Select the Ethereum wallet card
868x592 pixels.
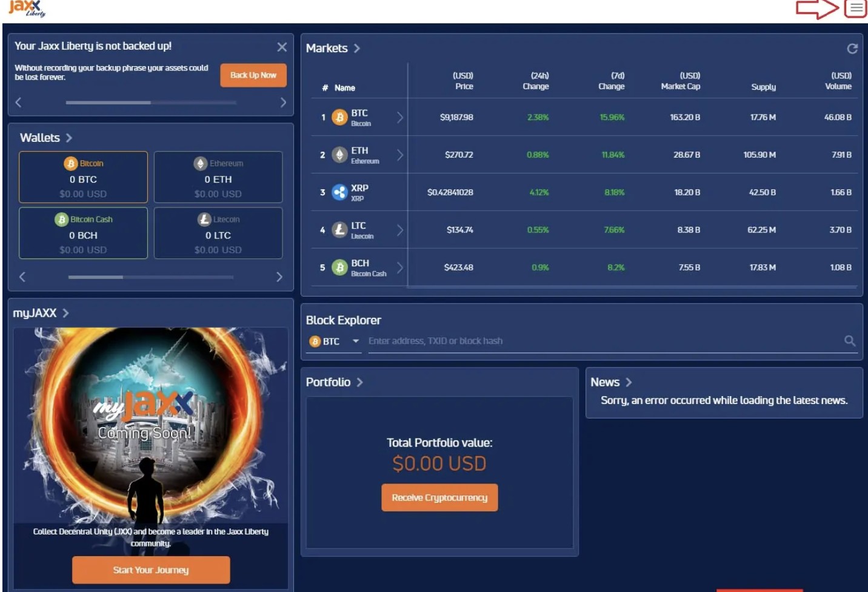(x=218, y=177)
